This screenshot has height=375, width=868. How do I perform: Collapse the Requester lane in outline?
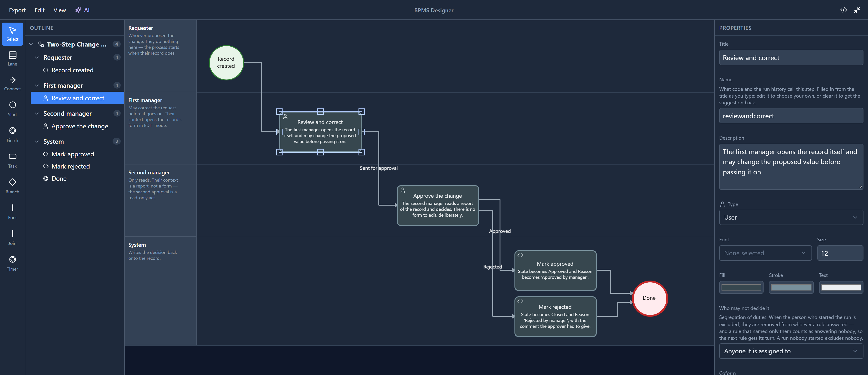pyautogui.click(x=37, y=58)
